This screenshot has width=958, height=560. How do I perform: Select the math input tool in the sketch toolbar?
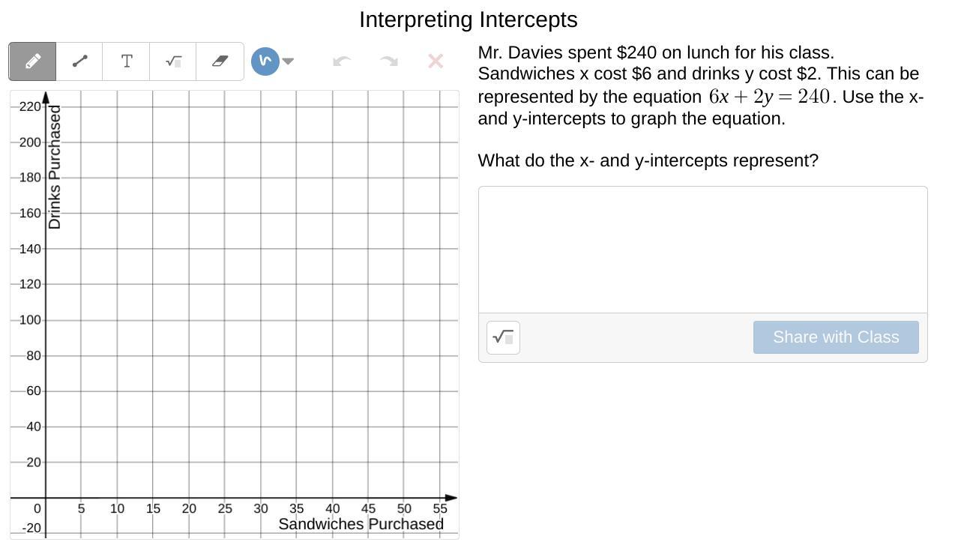click(173, 61)
